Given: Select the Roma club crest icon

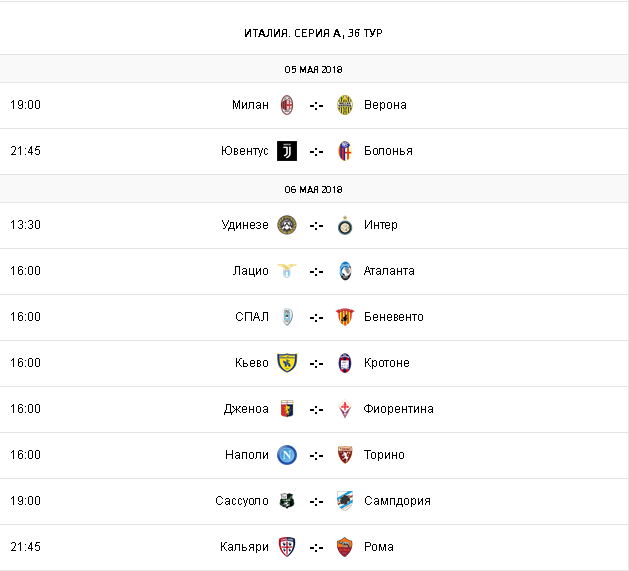Looking at the screenshot, I should (x=345, y=547).
